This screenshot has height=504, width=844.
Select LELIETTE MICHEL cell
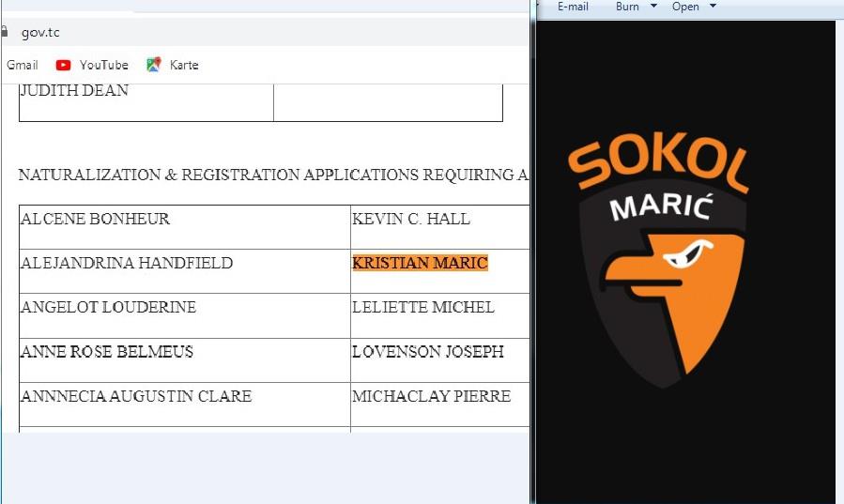pyautogui.click(x=440, y=315)
